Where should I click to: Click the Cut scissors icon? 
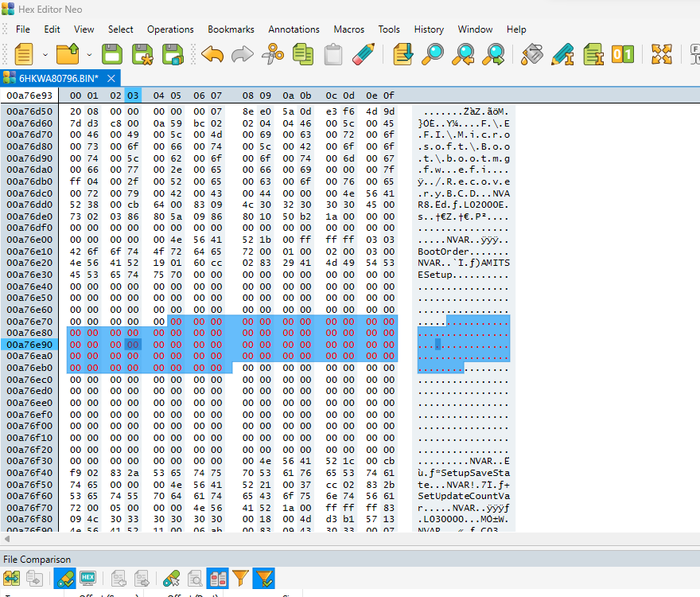tap(273, 54)
